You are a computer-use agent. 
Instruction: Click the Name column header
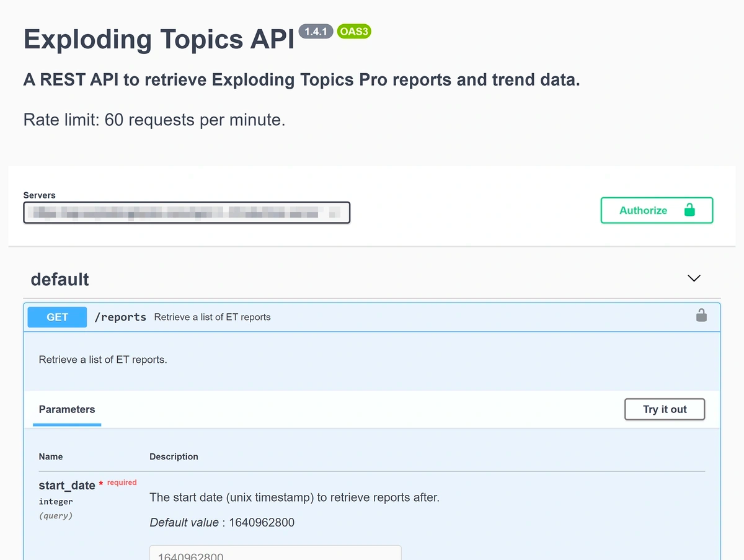pos(51,456)
